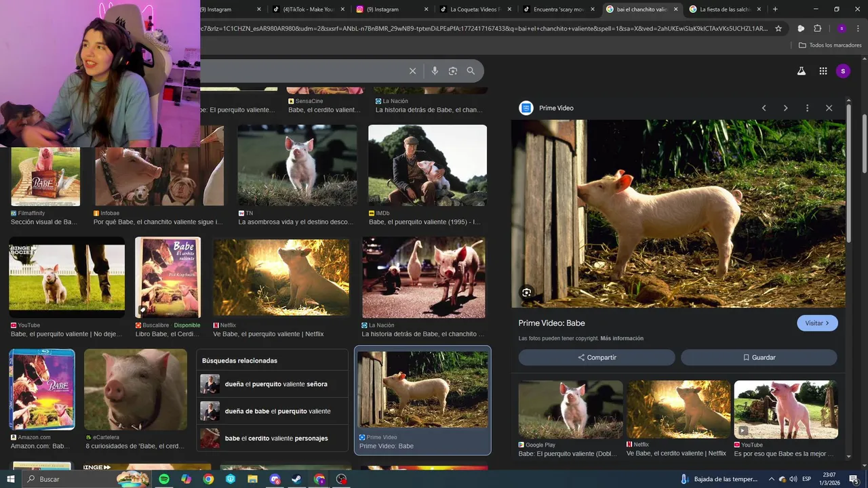The height and width of the screenshot is (488, 868).
Task: Click the Prime Video: Babe selected result
Action: pyautogui.click(x=422, y=401)
